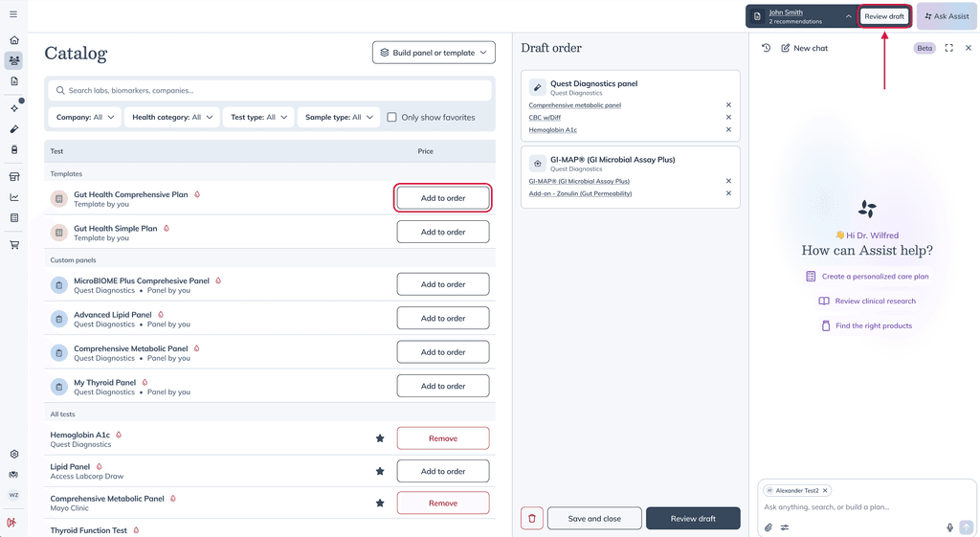Remove CBC w/Diff from draft order

click(728, 118)
